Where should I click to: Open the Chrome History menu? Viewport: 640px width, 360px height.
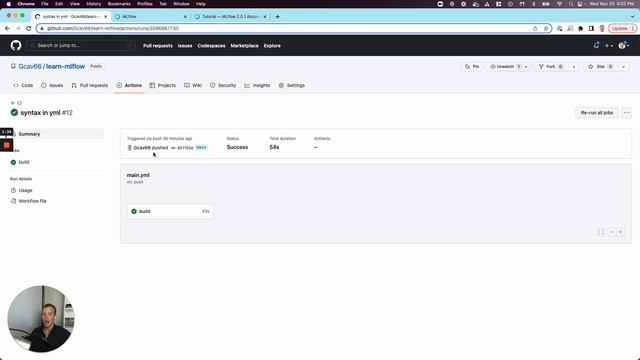[x=93, y=4]
